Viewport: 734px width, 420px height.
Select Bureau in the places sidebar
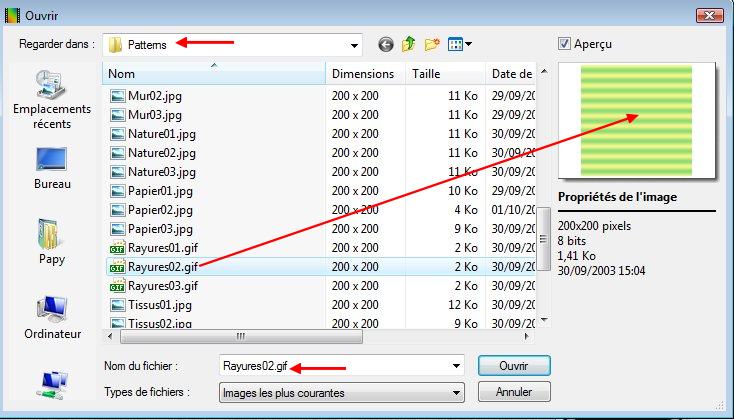tap(52, 168)
